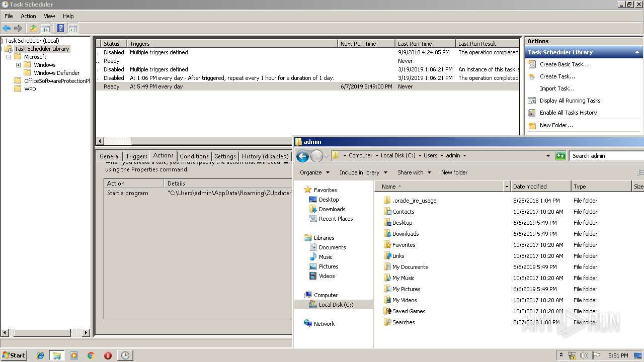
Task: Collapse the Task Scheduler Library actions section
Action: (x=637, y=52)
